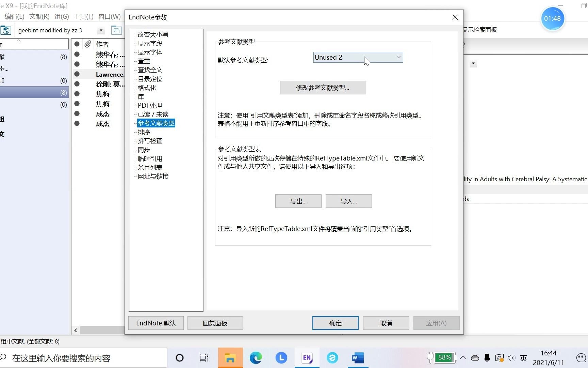Image resolution: width=588 pixels, height=368 pixels.
Task: Select 改变大小写 in preferences tree
Action: coord(153,34)
